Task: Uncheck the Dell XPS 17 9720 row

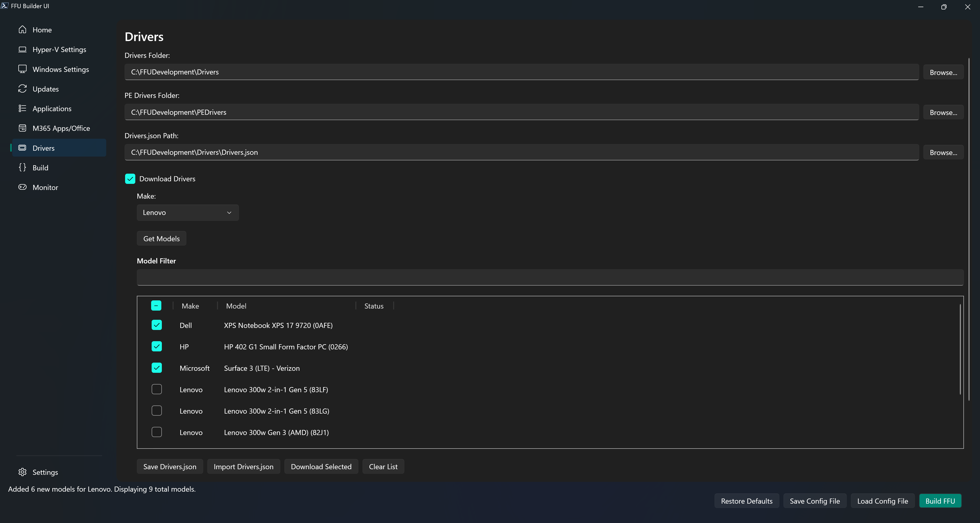Action: point(157,325)
